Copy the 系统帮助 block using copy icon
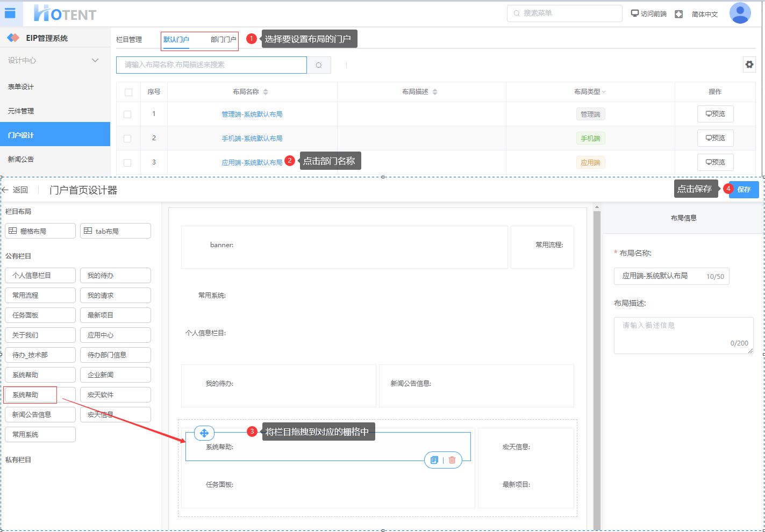Viewport: 765px width, 532px height. point(434,460)
